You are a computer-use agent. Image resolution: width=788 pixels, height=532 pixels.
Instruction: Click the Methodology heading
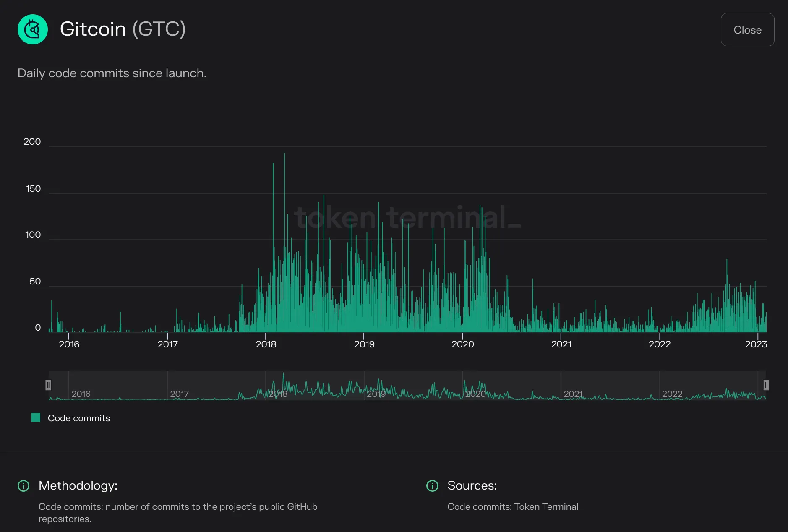tap(78, 485)
